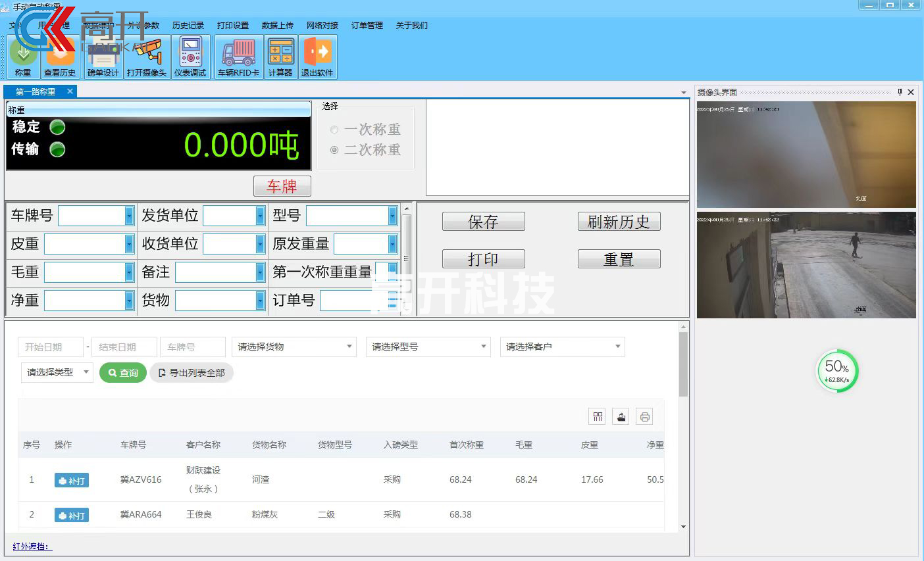Image resolution: width=924 pixels, height=561 pixels.
Task: Open the 数据上传 menu
Action: pos(278,26)
